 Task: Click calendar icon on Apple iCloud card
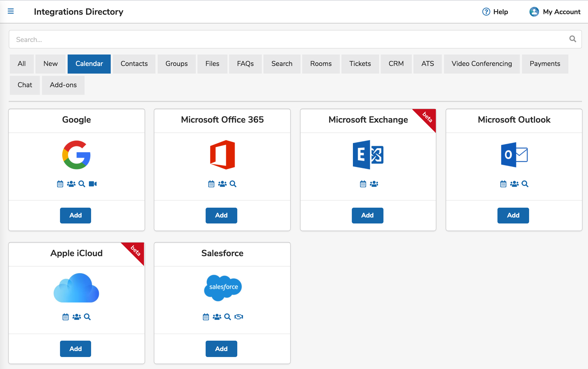[x=65, y=317]
